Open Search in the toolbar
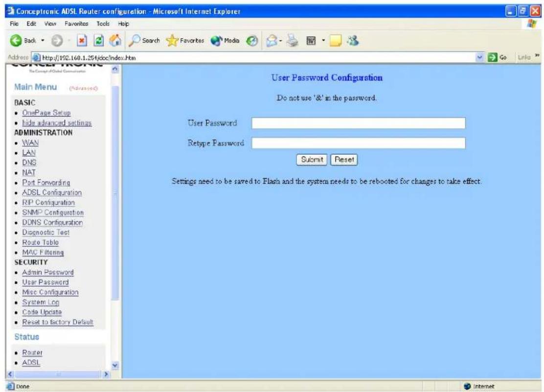The width and height of the screenshot is (544, 392). point(144,41)
